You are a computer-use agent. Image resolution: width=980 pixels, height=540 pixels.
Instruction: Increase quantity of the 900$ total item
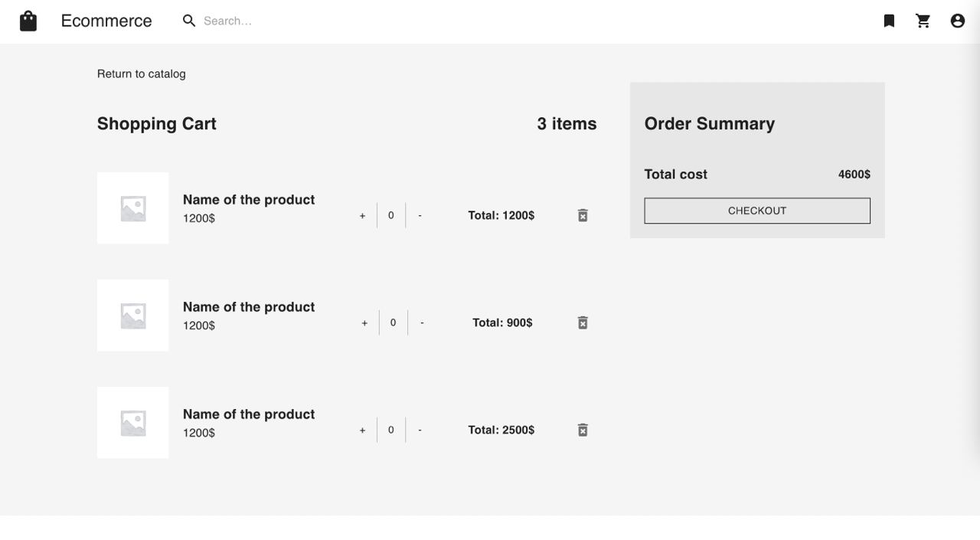click(364, 323)
